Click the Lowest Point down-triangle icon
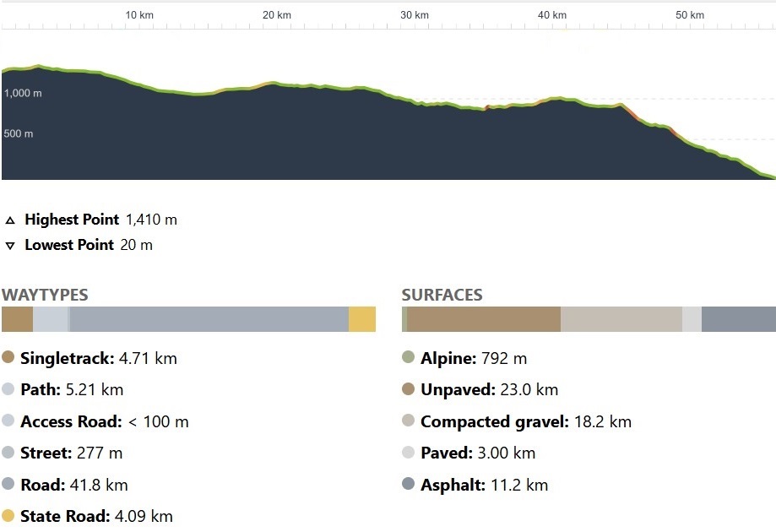This screenshot has height=532, width=776. (10, 246)
